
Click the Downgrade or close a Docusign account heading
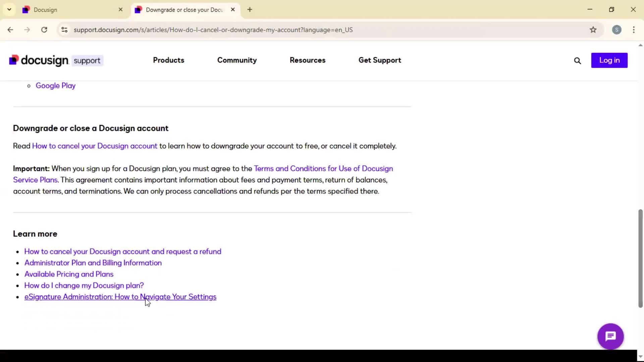(x=91, y=128)
